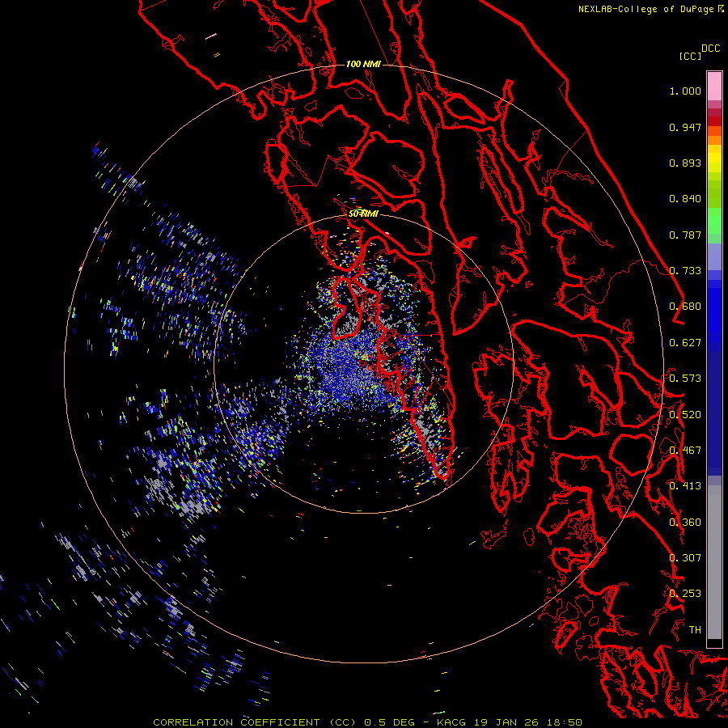Image resolution: width=728 pixels, height=728 pixels.
Task: Click the 0.680 color scale label
Action: [685, 307]
